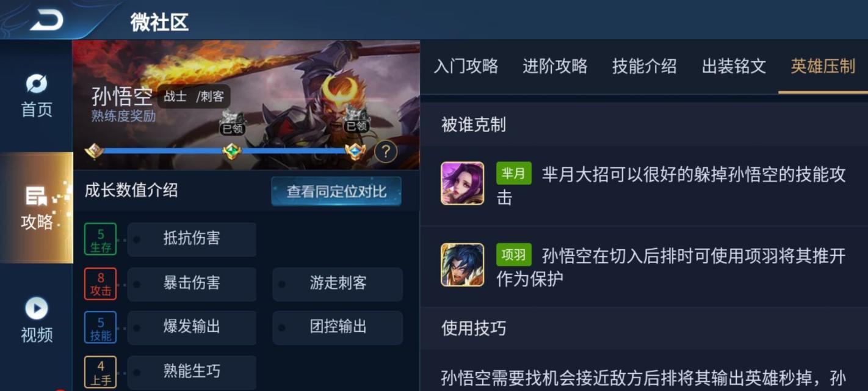Tap the blue gem milestone badge

click(x=355, y=151)
